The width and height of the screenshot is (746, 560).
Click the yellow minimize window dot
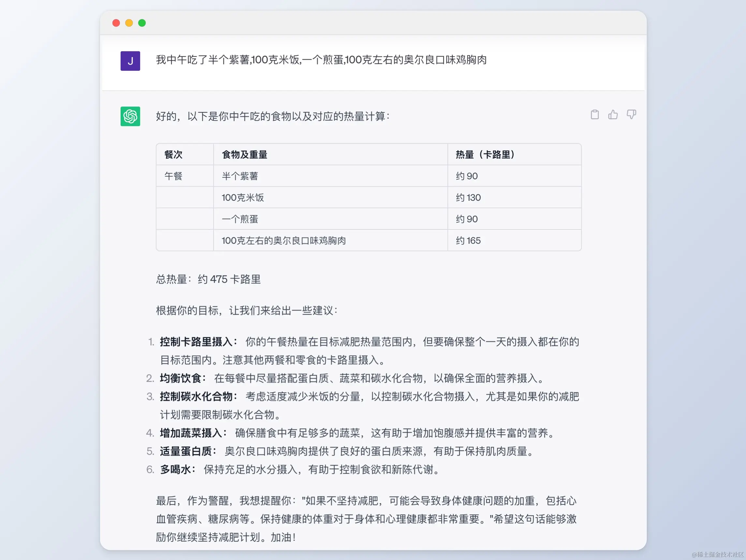point(129,23)
